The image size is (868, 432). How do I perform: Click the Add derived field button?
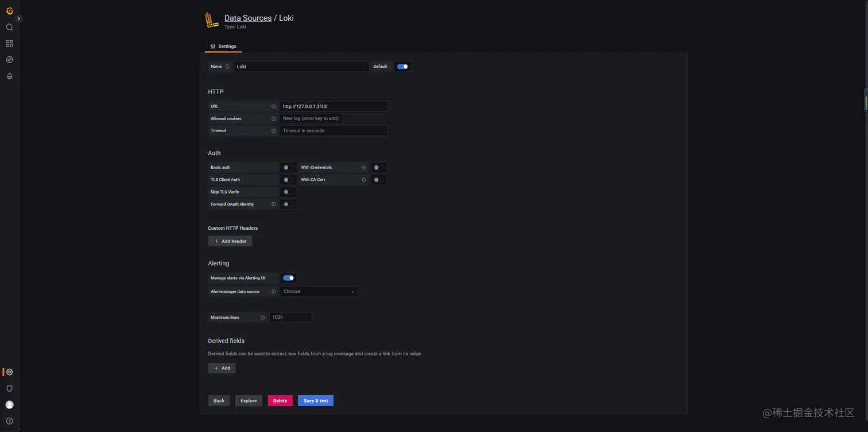(222, 368)
